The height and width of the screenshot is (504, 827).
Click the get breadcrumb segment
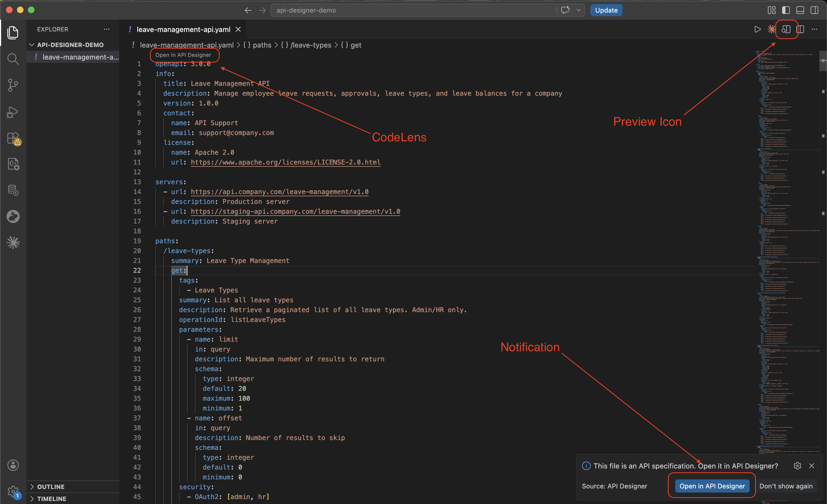(351, 45)
